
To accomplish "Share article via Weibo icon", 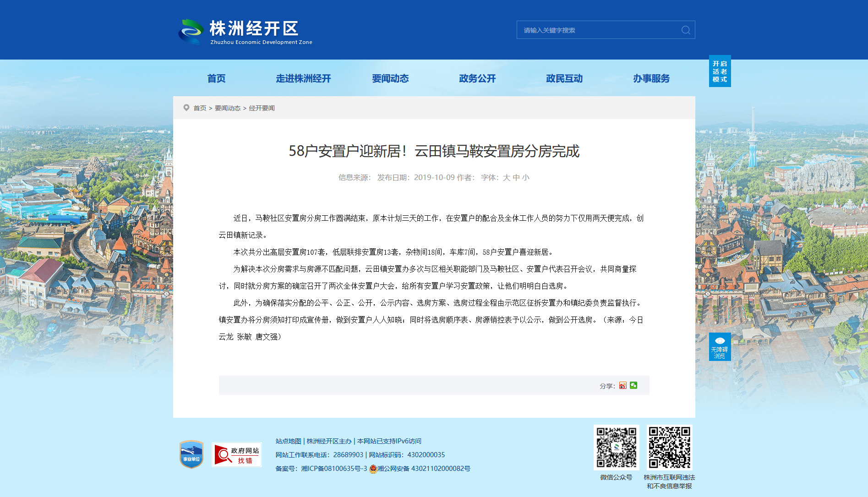I will (623, 386).
